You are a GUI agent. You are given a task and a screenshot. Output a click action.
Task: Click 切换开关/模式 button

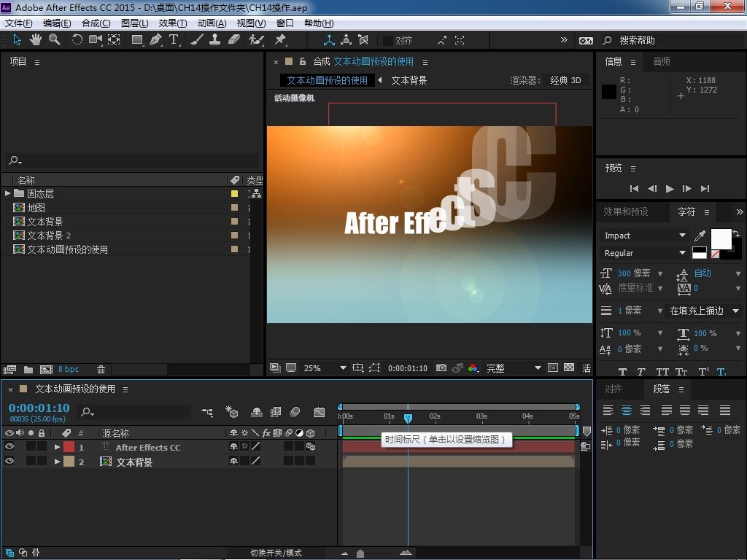[x=276, y=553]
